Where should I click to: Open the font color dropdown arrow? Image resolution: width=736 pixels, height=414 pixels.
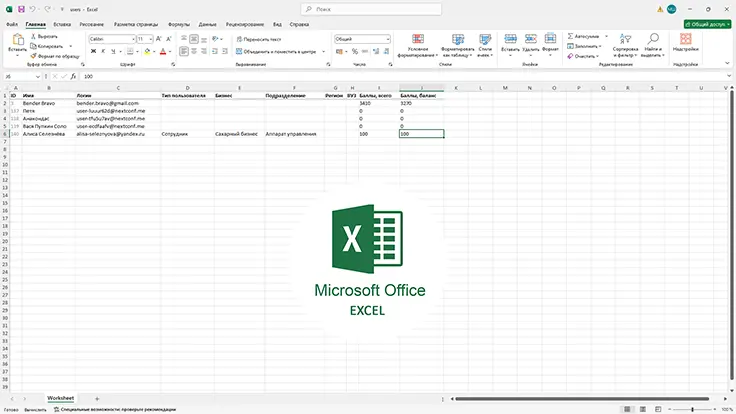pyautogui.click(x=169, y=52)
